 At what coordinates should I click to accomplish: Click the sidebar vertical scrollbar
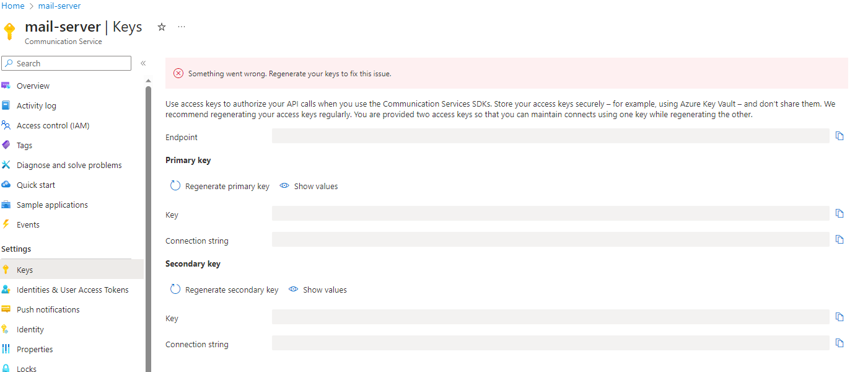coord(148,228)
